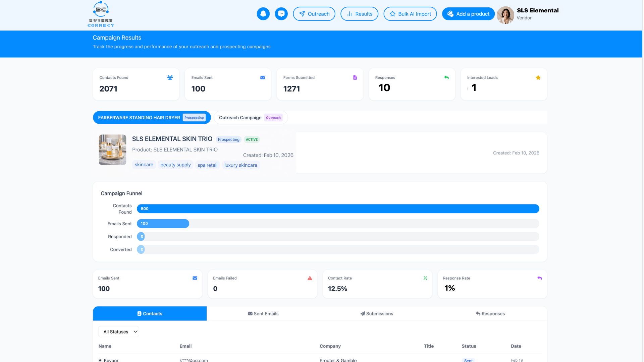Select the Outreach Campaign pill
This screenshot has width=644, height=362.
[250, 118]
